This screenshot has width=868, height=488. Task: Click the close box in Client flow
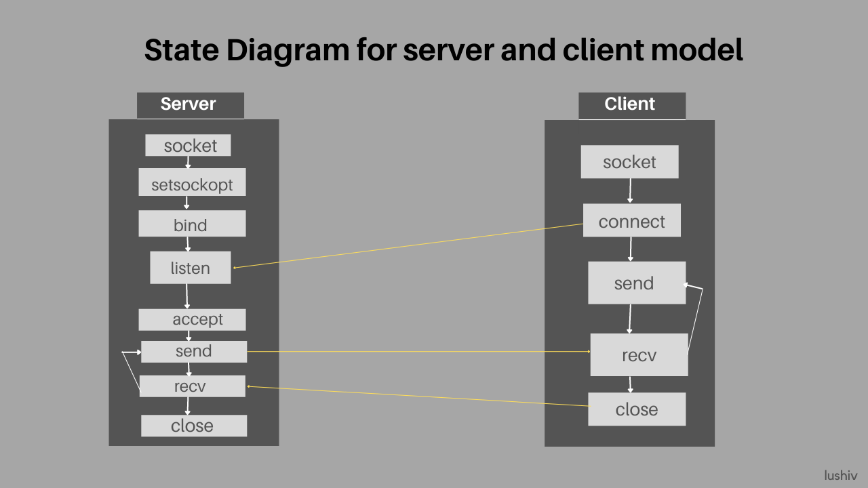click(637, 409)
